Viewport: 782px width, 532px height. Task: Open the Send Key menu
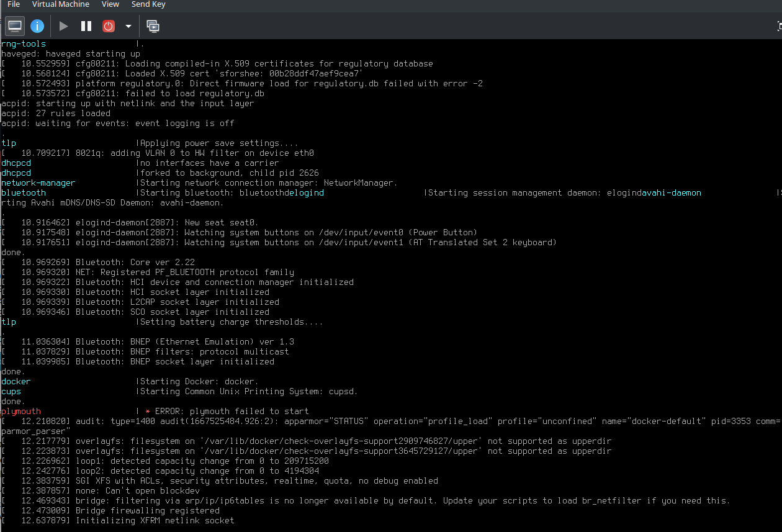point(148,4)
